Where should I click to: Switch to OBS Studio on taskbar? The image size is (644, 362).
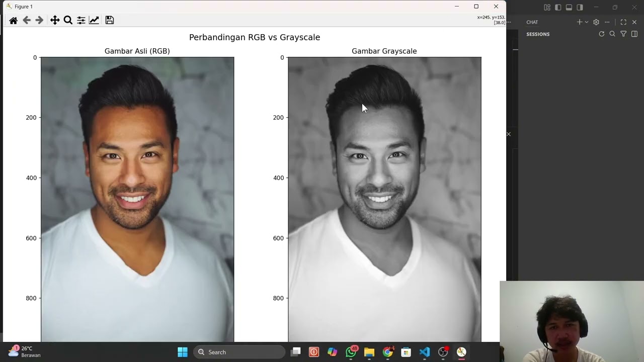(x=443, y=352)
